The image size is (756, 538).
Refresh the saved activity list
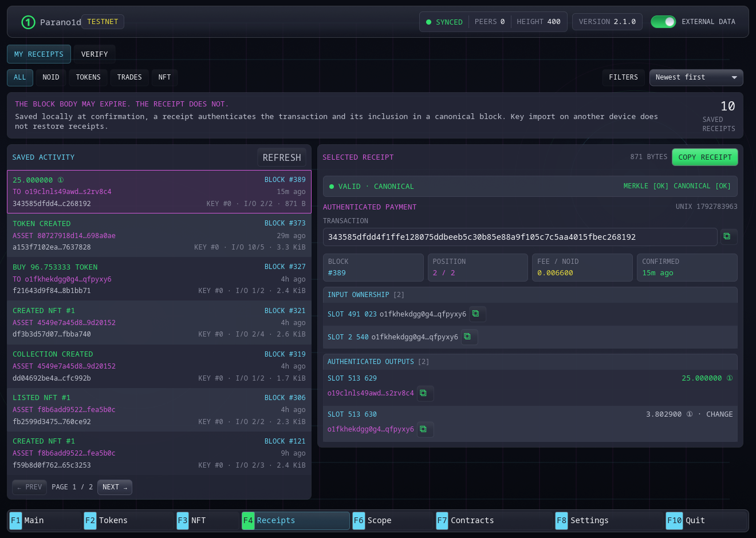click(x=282, y=157)
